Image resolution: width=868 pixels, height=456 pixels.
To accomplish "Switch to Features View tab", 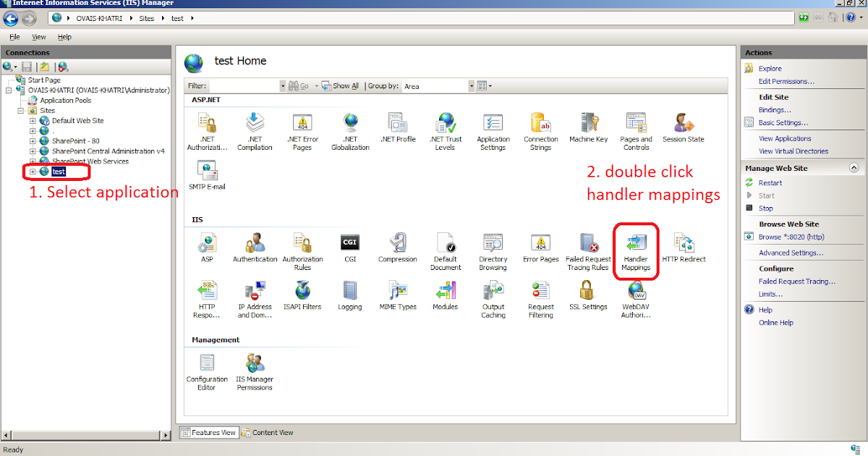I will 208,432.
